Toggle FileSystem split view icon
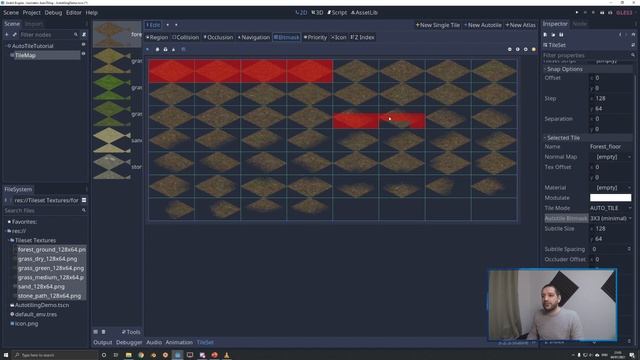 tap(84, 200)
